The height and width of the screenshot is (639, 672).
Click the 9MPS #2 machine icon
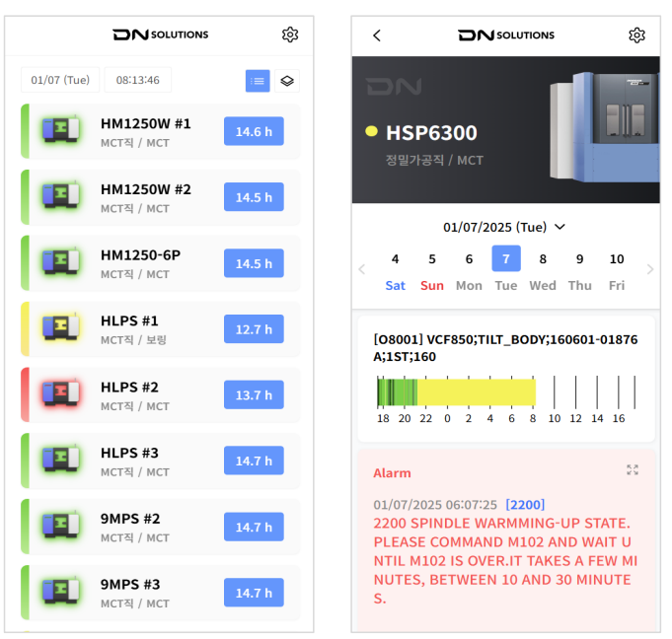[x=60, y=527]
